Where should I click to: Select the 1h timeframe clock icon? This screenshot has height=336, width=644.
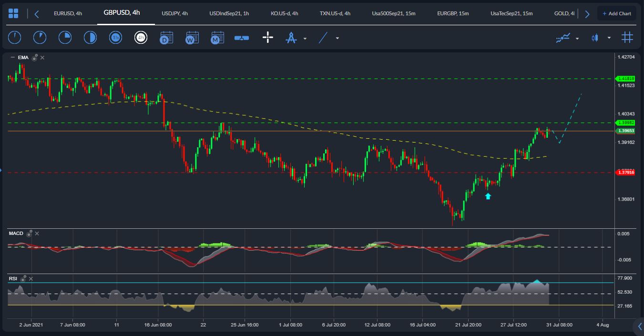point(115,37)
